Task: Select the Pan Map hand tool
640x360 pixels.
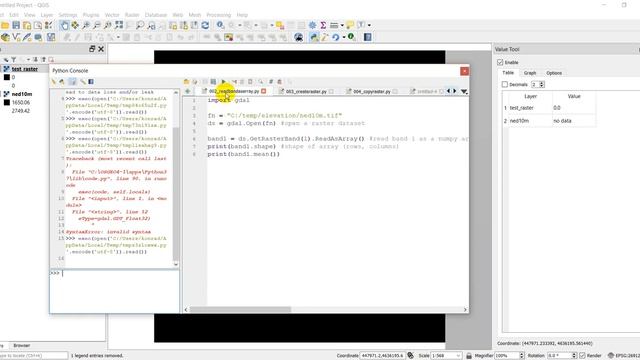Action: [x=64, y=25]
